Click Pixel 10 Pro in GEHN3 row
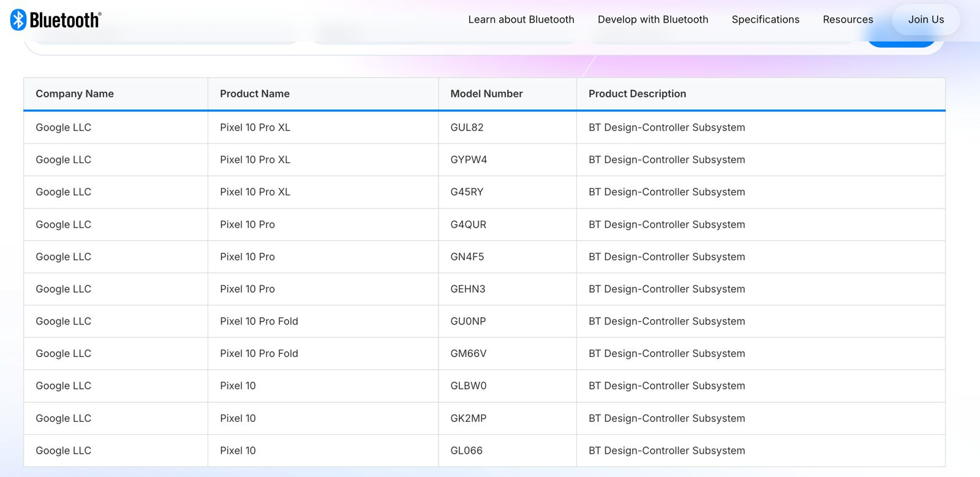Image resolution: width=980 pixels, height=477 pixels. [x=247, y=289]
